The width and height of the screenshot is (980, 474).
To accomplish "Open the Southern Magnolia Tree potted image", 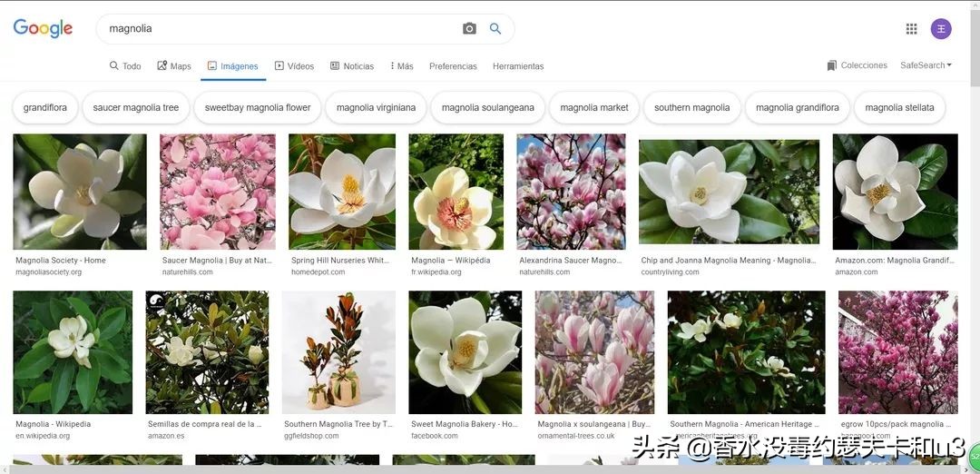I will click(x=338, y=352).
